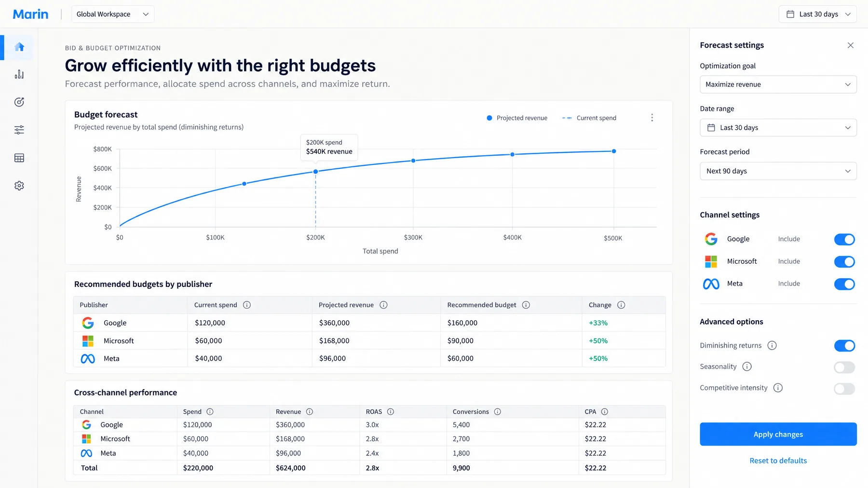Screen dimensions: 868x488
Task: Click info icon next to Change column
Action: [x=621, y=305]
